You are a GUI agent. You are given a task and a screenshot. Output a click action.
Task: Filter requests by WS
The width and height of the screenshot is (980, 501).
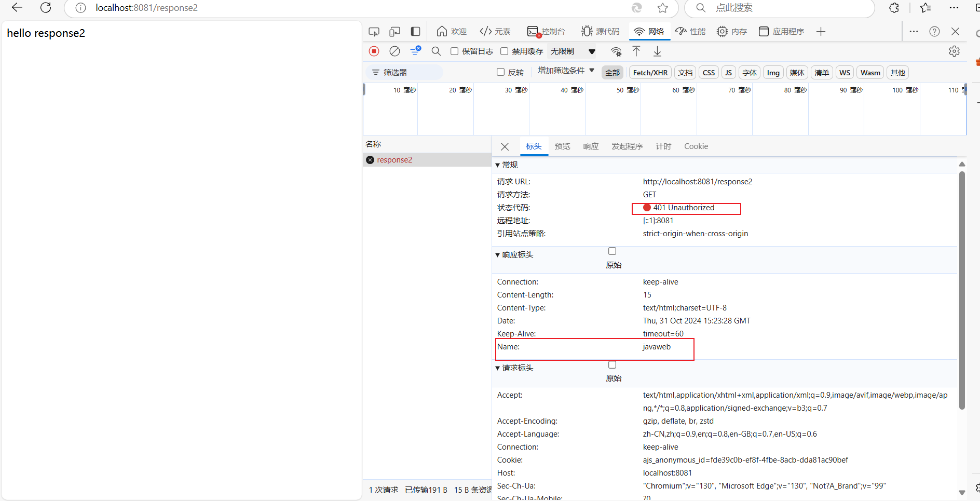845,73
